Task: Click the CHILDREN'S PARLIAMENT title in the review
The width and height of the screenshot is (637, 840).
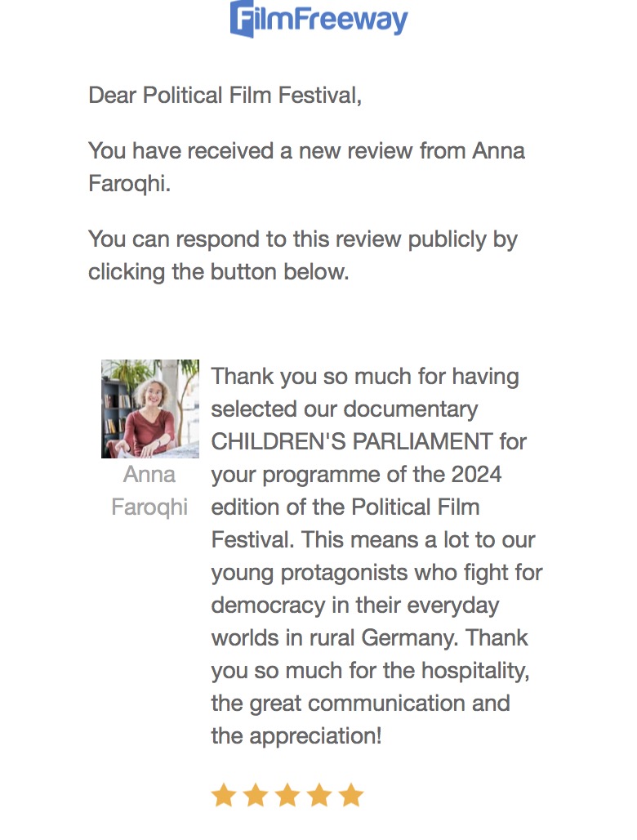Action: [352, 442]
